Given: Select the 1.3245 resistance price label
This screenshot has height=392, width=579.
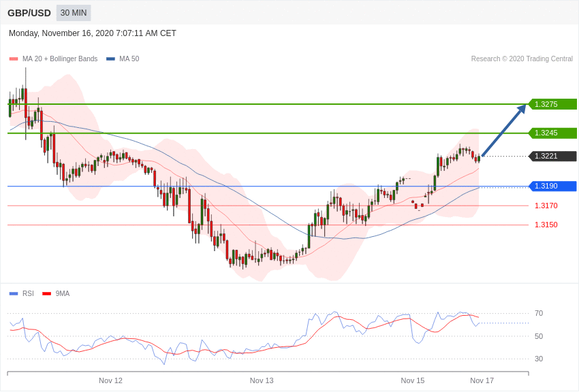Looking at the screenshot, I should (553, 133).
